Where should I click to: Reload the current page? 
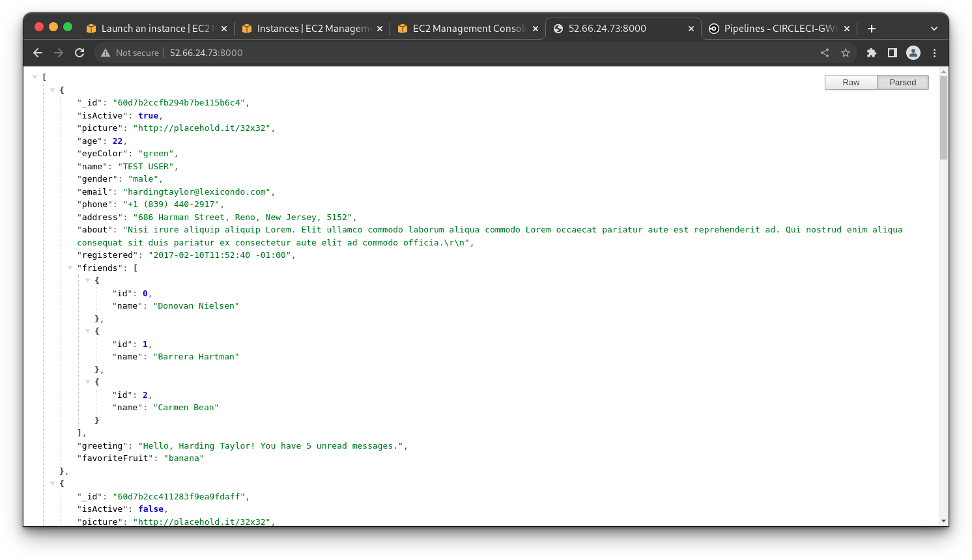[79, 53]
